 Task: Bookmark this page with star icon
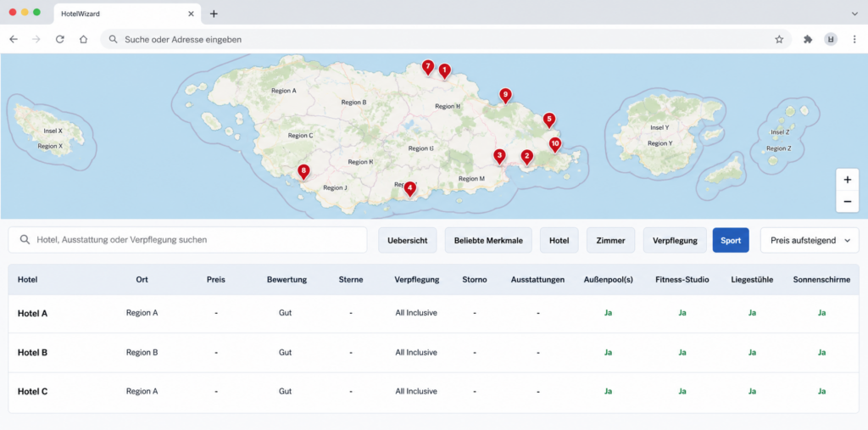[x=779, y=39]
